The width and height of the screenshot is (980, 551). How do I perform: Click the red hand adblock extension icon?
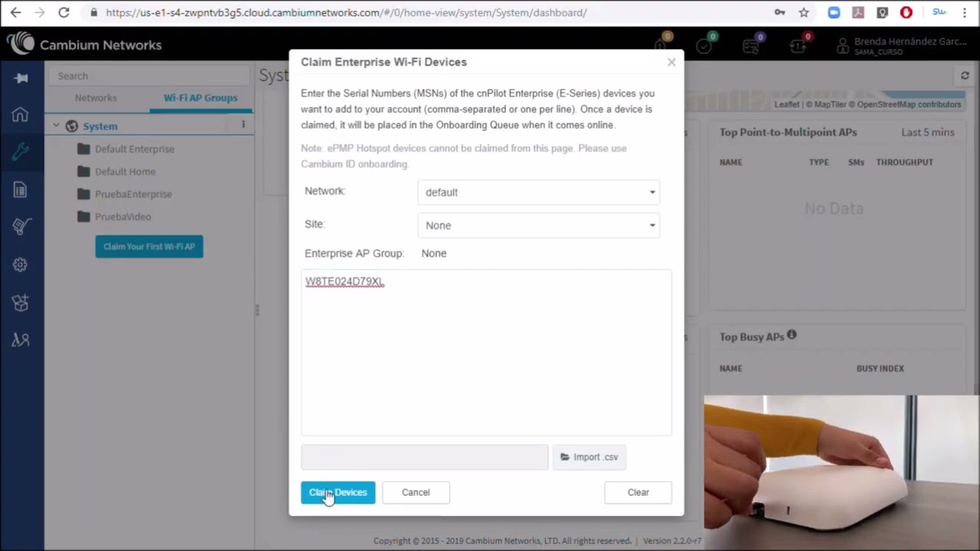906,12
